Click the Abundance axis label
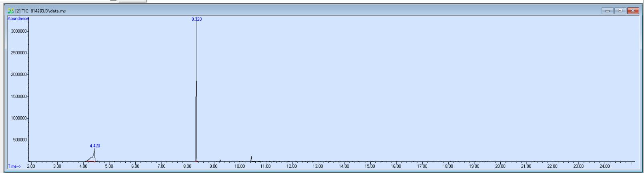The height and width of the screenshot is (173, 644). click(x=18, y=19)
